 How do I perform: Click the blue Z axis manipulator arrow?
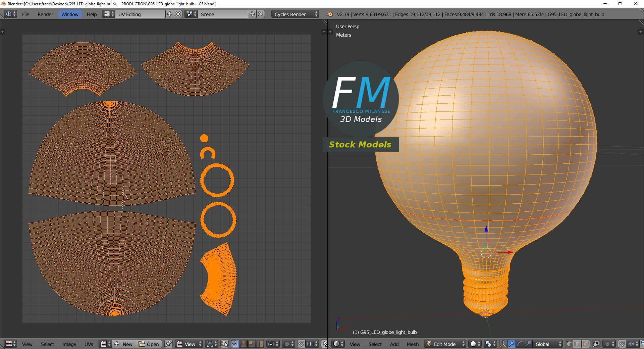(486, 229)
